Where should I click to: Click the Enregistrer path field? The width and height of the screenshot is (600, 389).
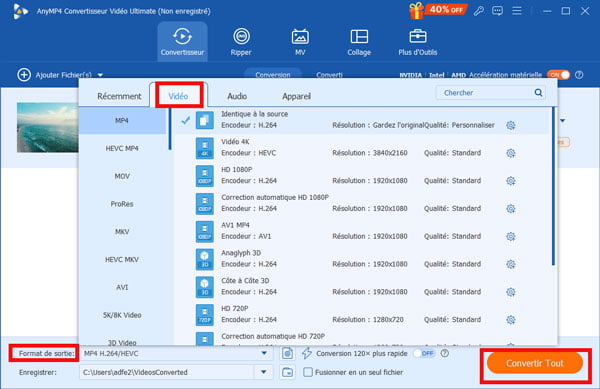tap(167, 372)
